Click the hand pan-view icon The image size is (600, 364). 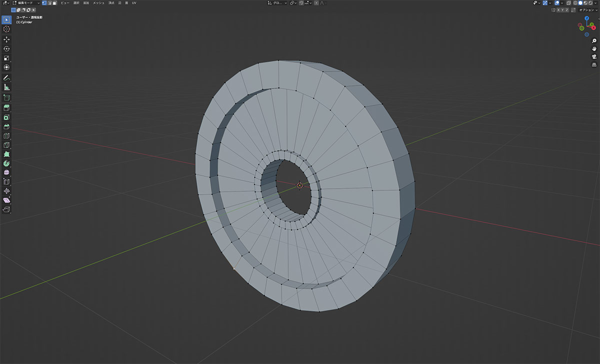pyautogui.click(x=594, y=48)
